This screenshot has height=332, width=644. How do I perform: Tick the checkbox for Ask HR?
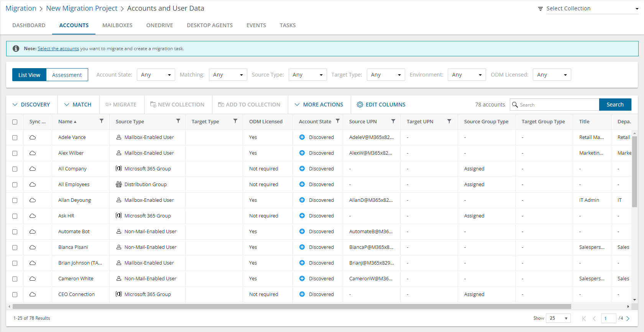coord(15,216)
